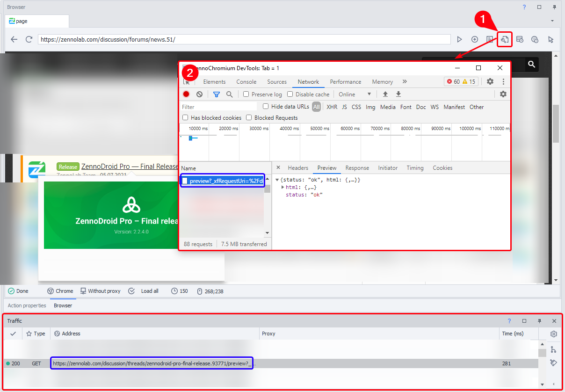Open the ZennoDroid Pro Final Release link
This screenshot has height=392, width=565.
tap(130, 167)
